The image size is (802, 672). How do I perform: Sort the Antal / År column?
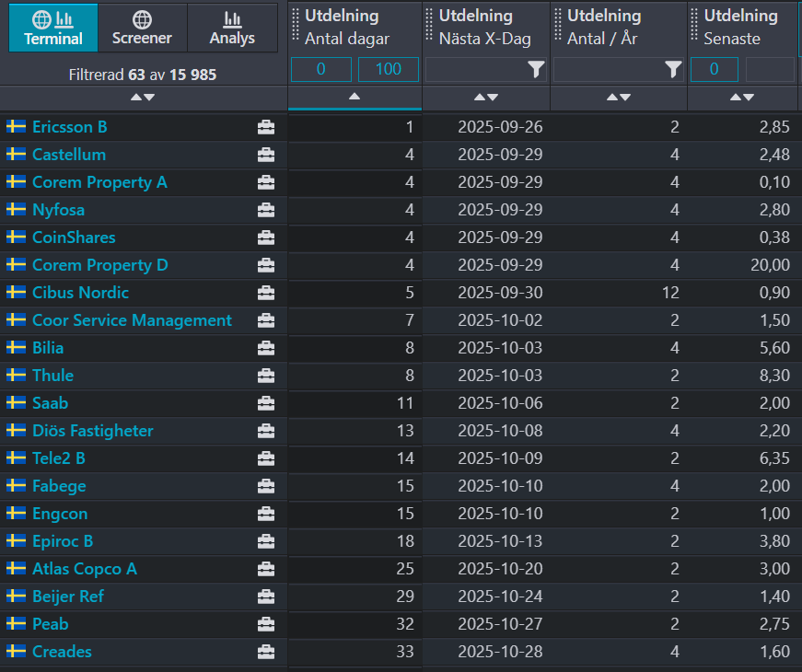[619, 98]
